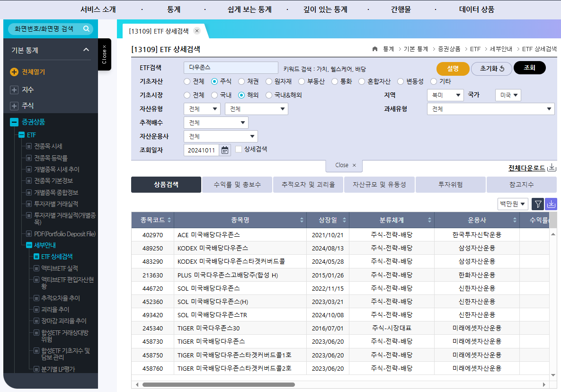The width and height of the screenshot is (561, 392).
Task: Collapse the 증권상품 tree node
Action: [14, 122]
